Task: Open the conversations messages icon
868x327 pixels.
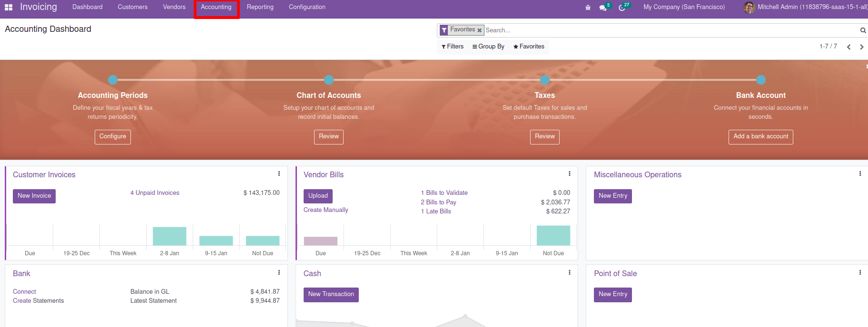Action: click(603, 8)
